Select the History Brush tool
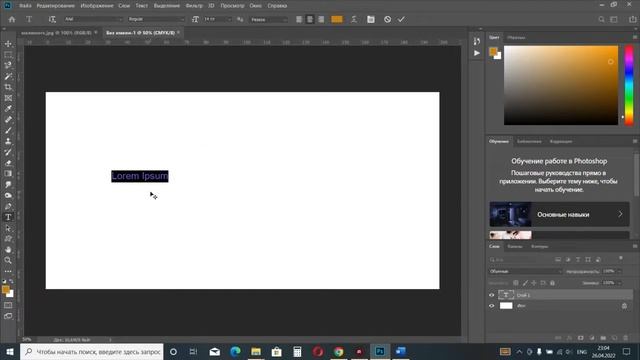Screen dimensions: 640x360 pos(8,152)
